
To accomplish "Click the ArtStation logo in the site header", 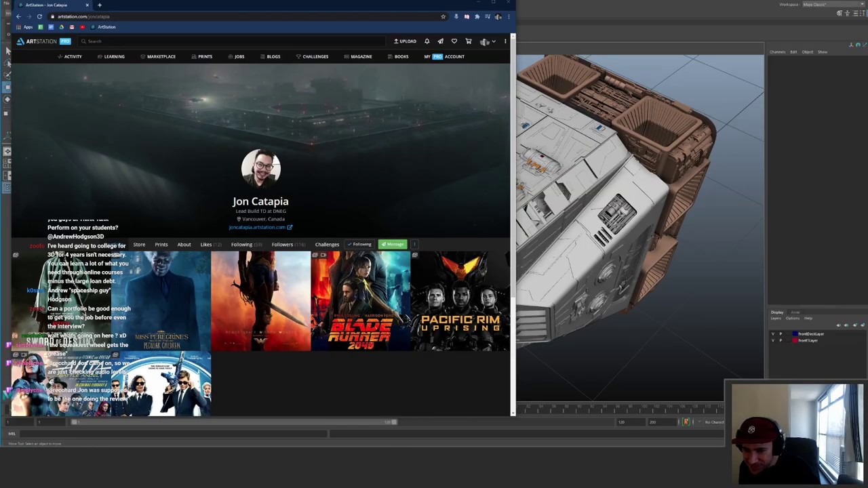I will coord(44,41).
